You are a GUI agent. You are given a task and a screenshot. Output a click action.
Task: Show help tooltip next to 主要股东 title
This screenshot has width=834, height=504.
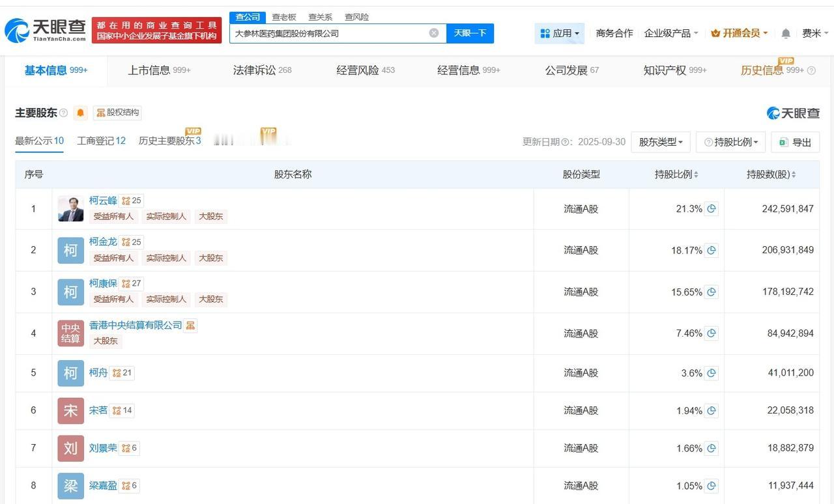tap(63, 113)
